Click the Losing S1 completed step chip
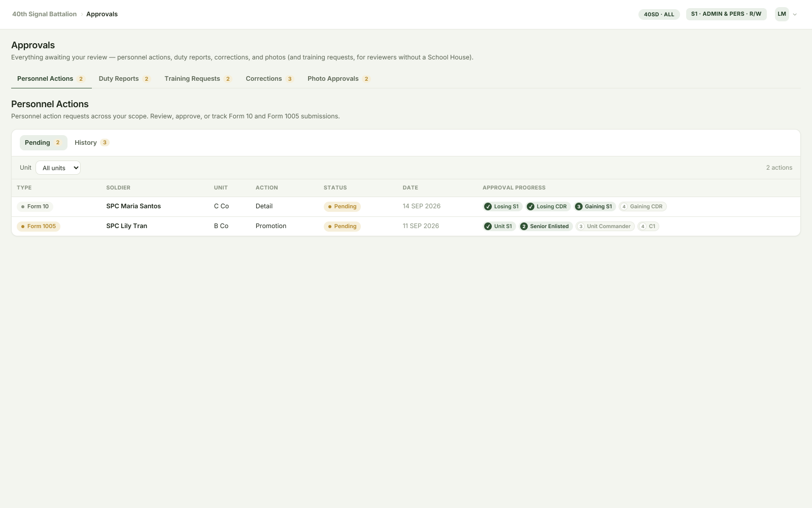The width and height of the screenshot is (812, 508). coord(502,207)
